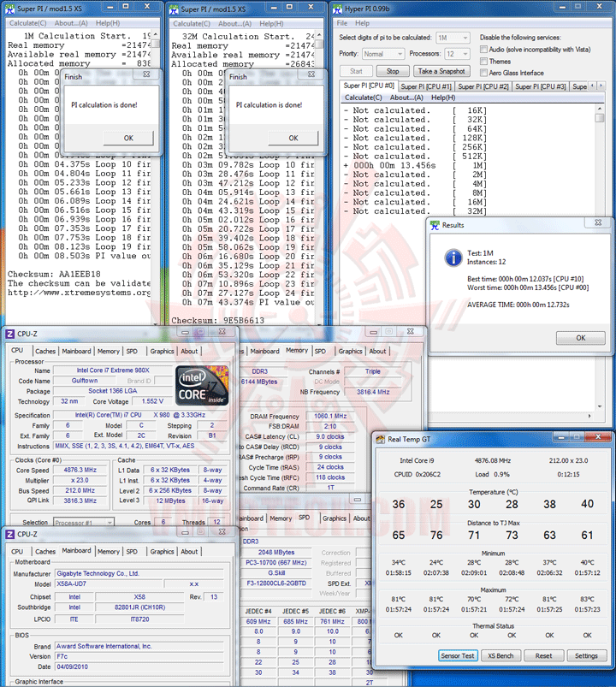Open Calculate(C) menu in 1M Super PI
Viewport: 616px width, 687px height.
pos(27,23)
